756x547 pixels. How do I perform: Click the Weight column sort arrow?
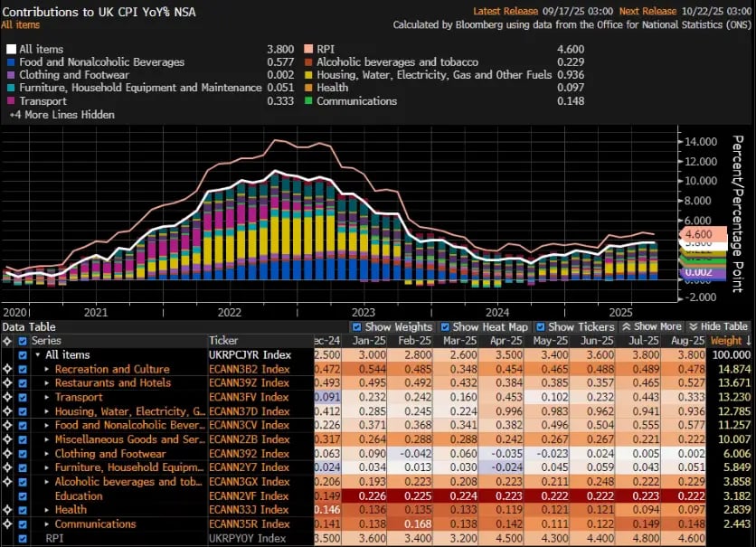(x=747, y=341)
